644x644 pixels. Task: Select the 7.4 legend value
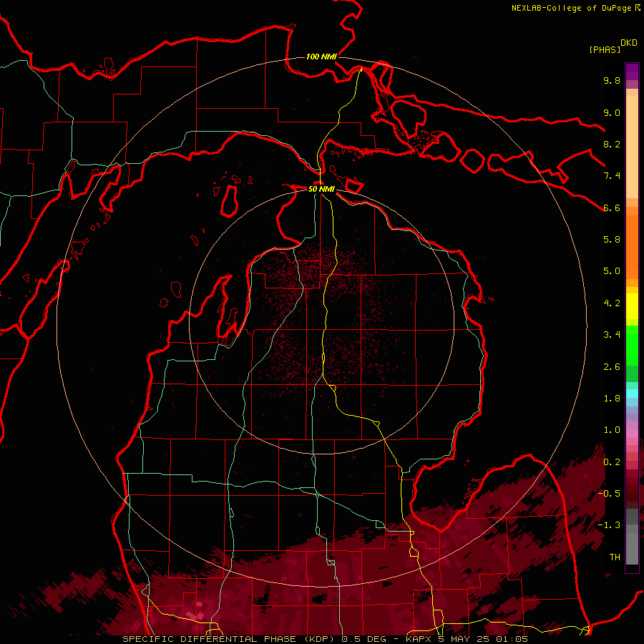[612, 176]
